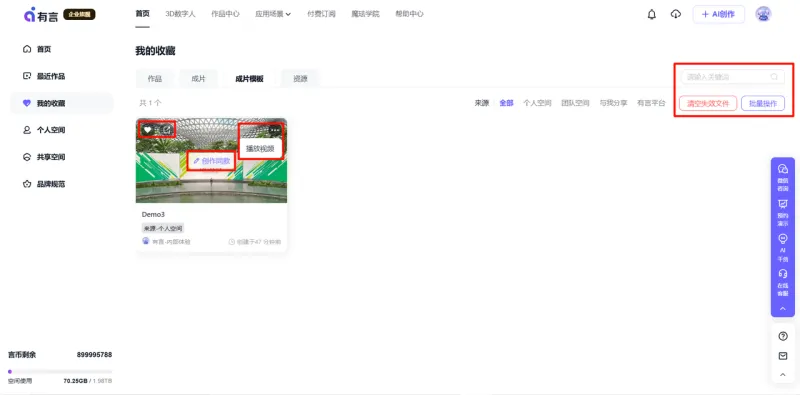Filter source by 与我分享
Image resolution: width=800 pixels, height=395 pixels.
pyautogui.click(x=613, y=103)
